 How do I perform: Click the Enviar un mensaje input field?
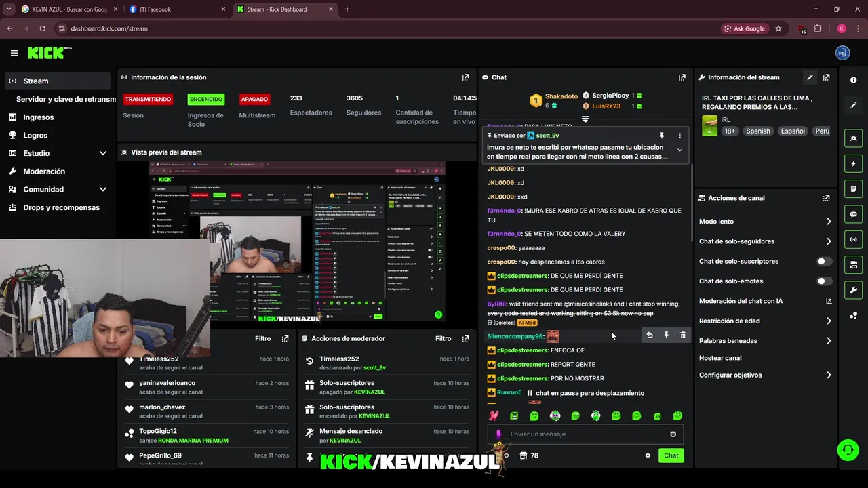[x=585, y=434]
